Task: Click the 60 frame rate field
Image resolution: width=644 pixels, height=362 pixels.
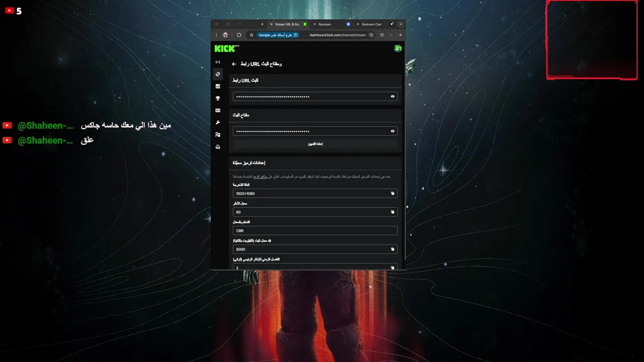Action: [315, 212]
